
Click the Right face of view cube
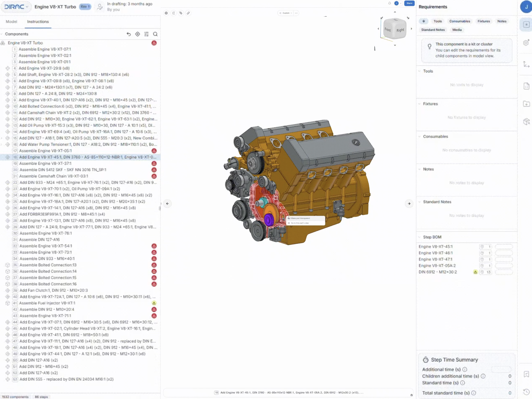click(400, 30)
